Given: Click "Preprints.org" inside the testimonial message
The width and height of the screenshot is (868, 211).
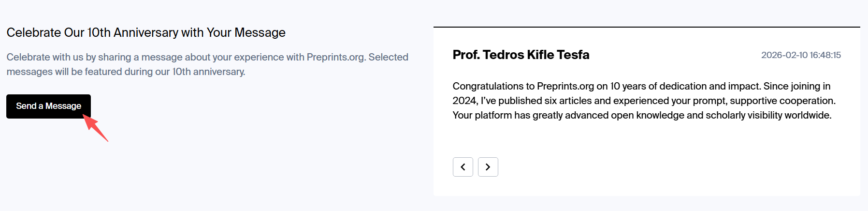Looking at the screenshot, I should tap(565, 86).
